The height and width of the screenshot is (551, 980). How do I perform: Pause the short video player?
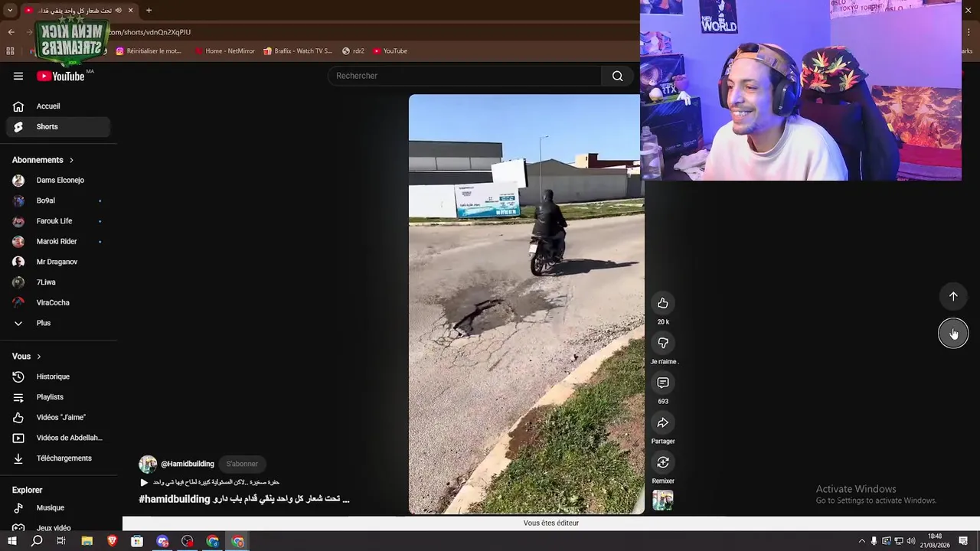click(527, 304)
